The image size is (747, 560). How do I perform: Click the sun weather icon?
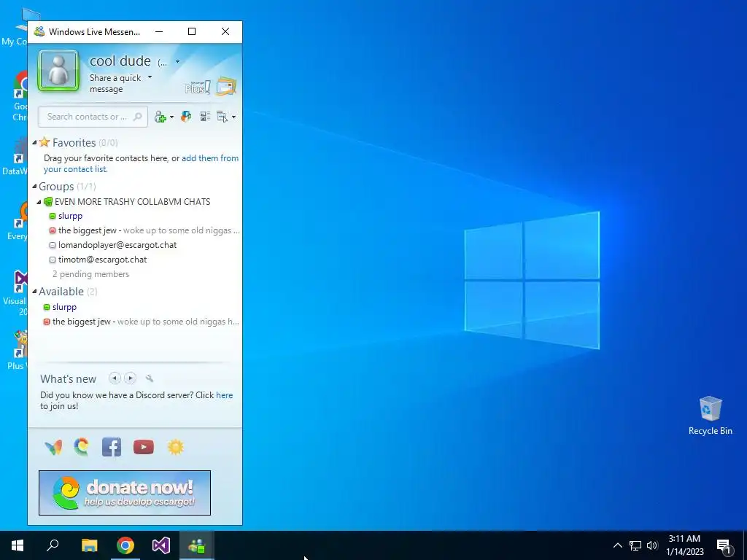(175, 447)
